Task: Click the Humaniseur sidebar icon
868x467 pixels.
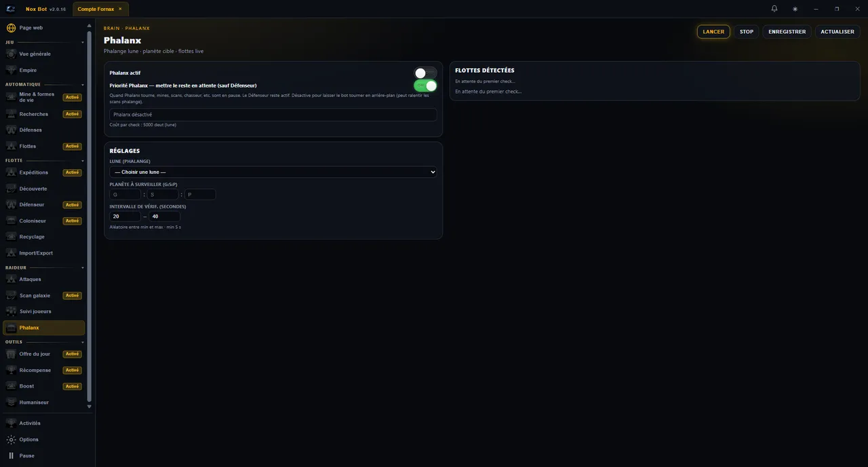Action: point(11,402)
